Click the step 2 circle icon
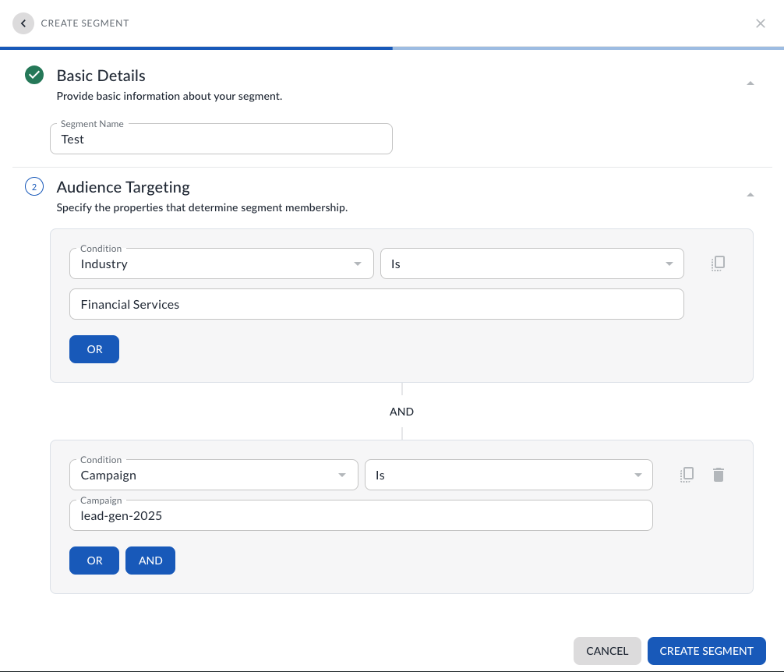784x672 pixels. [x=34, y=186]
